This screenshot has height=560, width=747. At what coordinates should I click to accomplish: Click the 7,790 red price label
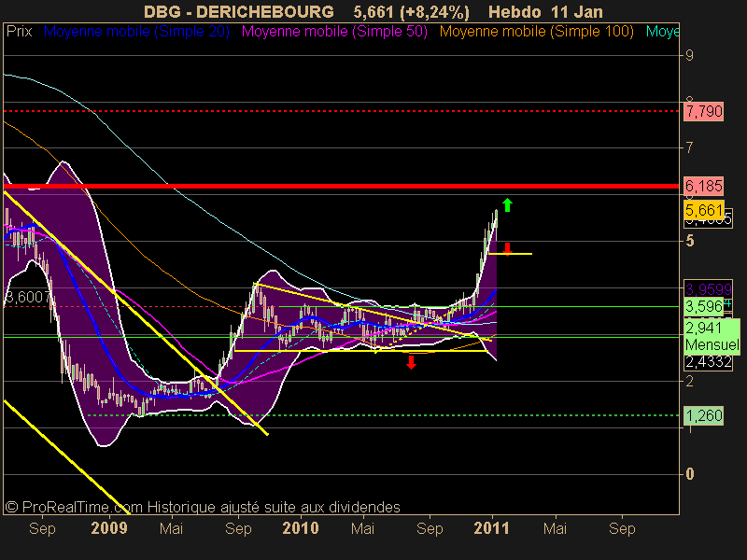pos(704,111)
